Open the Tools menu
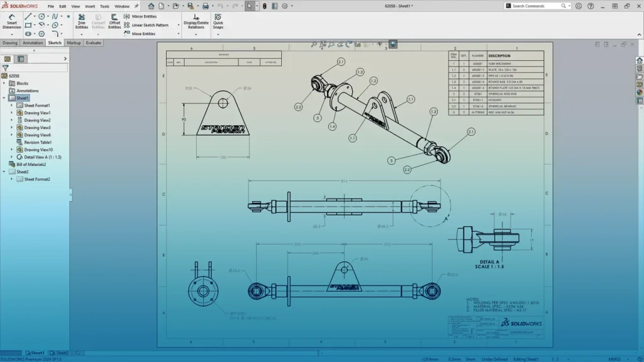Image resolution: width=644 pixels, height=362 pixels. [x=104, y=6]
